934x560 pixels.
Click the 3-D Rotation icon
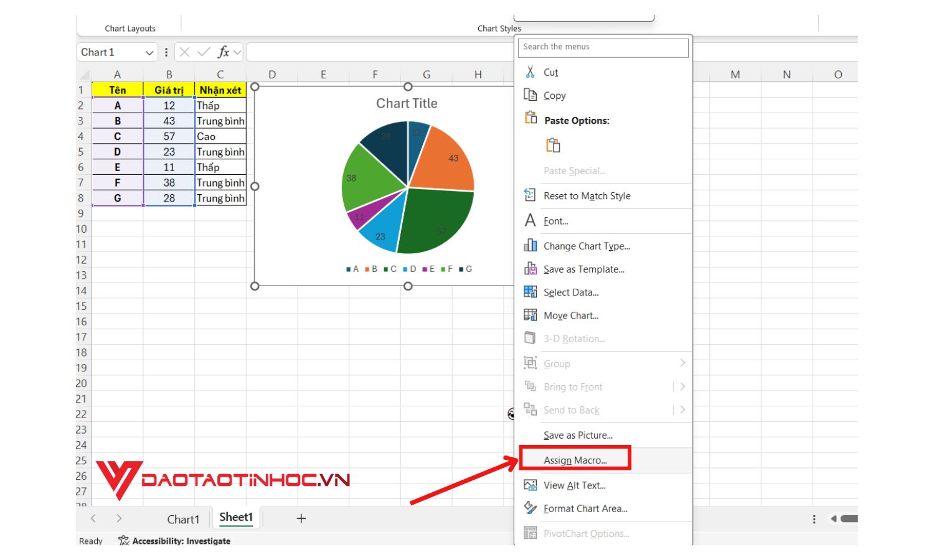(531, 338)
